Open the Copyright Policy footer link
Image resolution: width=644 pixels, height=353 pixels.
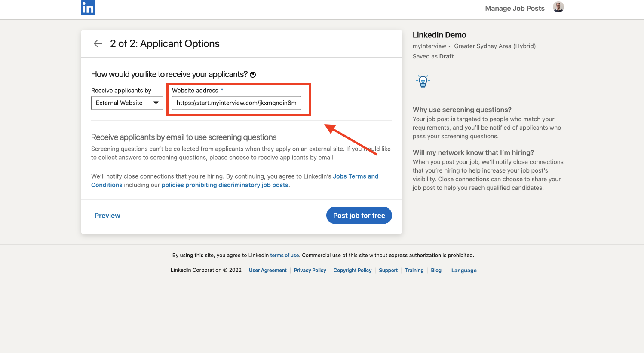tap(352, 271)
